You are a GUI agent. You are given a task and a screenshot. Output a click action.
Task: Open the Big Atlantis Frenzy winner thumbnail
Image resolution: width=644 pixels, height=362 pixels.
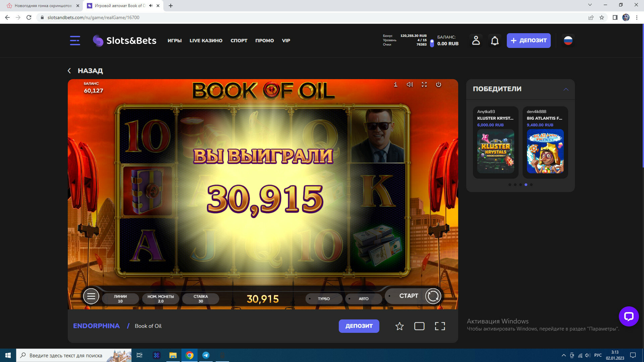545,151
